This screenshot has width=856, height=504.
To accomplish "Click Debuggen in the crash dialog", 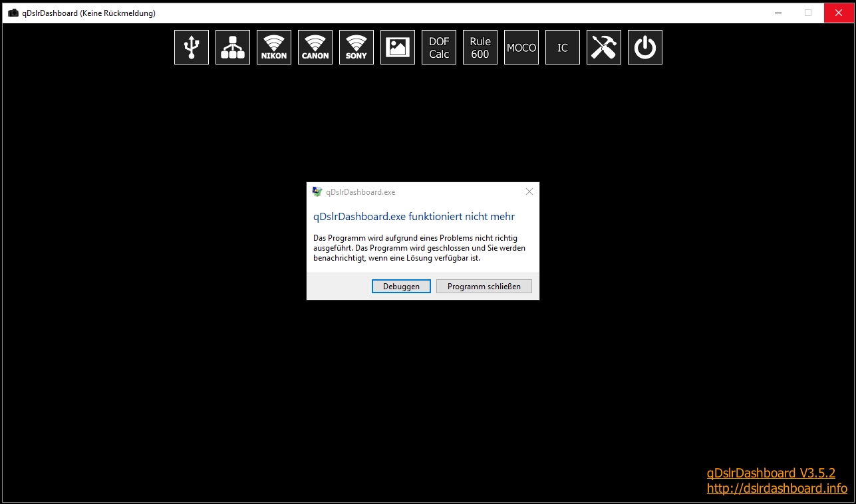I will coord(401,286).
